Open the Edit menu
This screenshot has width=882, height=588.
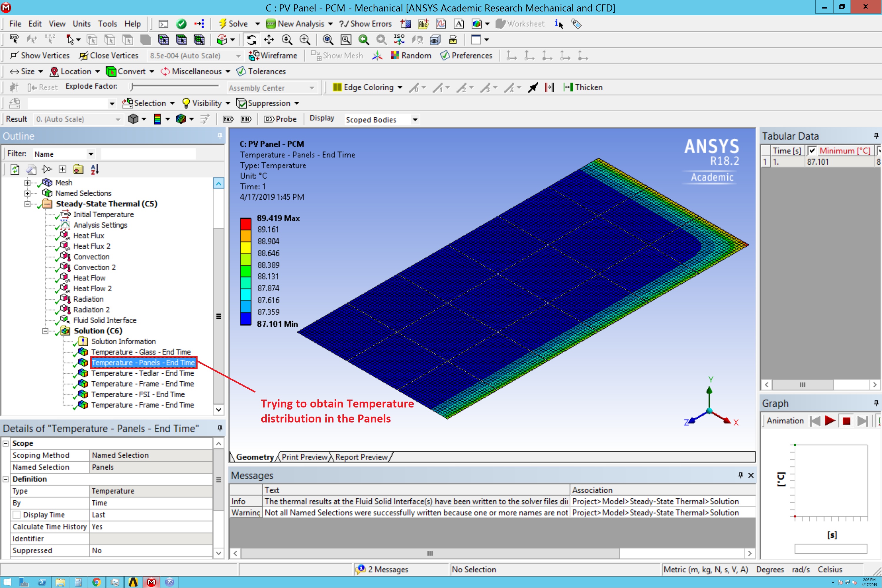[35, 24]
